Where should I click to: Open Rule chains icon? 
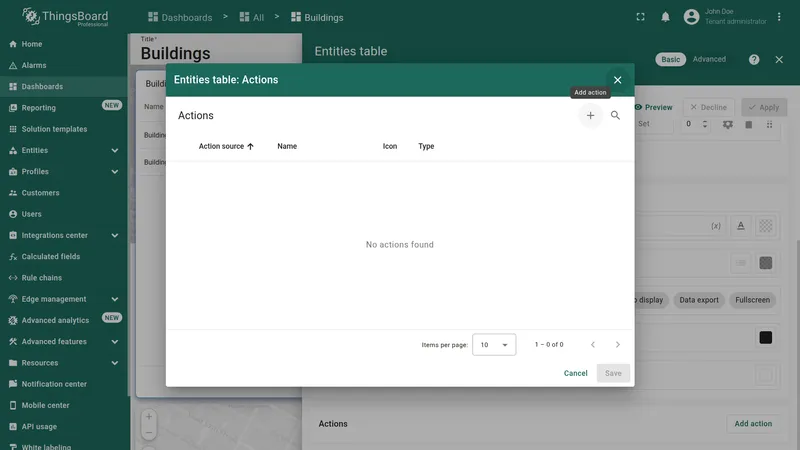point(13,278)
